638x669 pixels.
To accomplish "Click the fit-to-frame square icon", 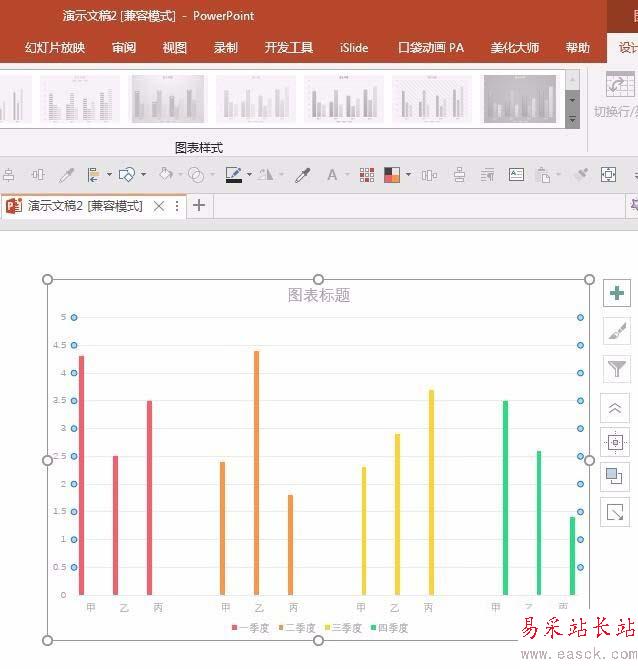I will [x=608, y=175].
